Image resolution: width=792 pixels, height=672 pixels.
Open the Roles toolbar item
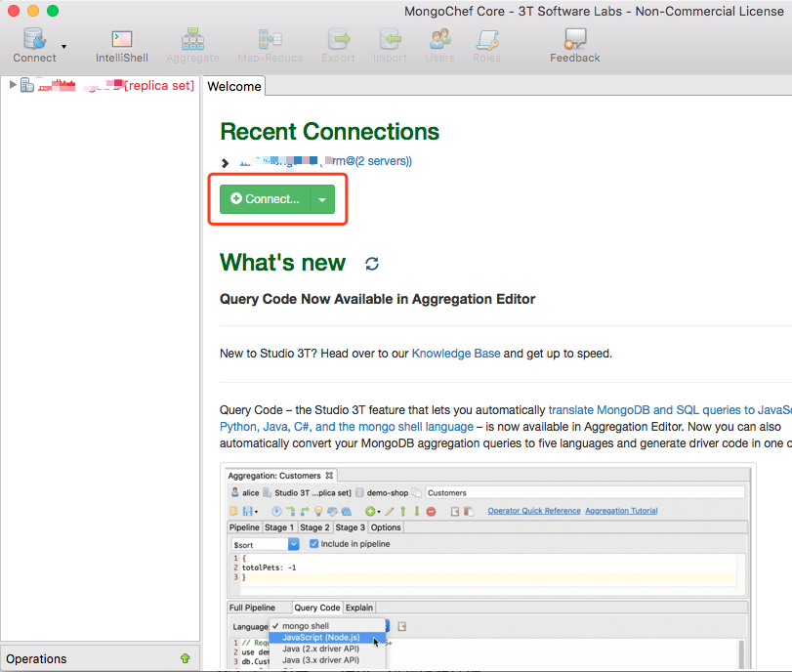(x=486, y=45)
